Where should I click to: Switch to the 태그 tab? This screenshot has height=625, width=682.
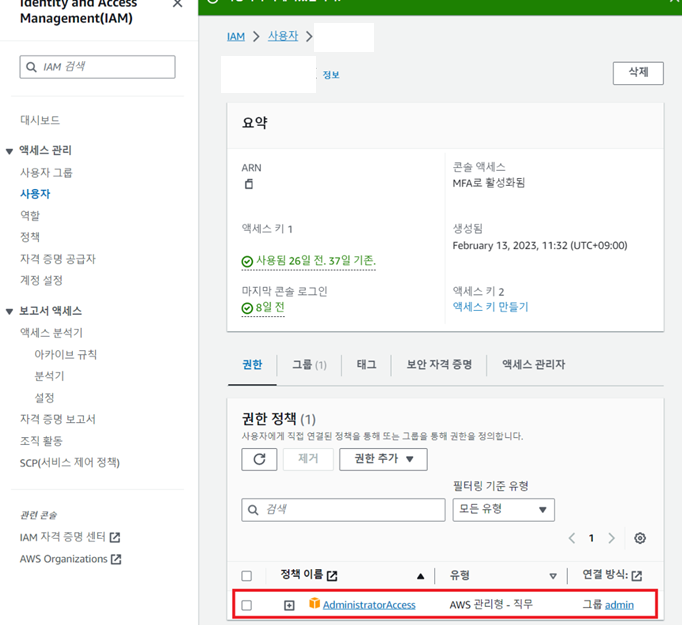pos(367,364)
